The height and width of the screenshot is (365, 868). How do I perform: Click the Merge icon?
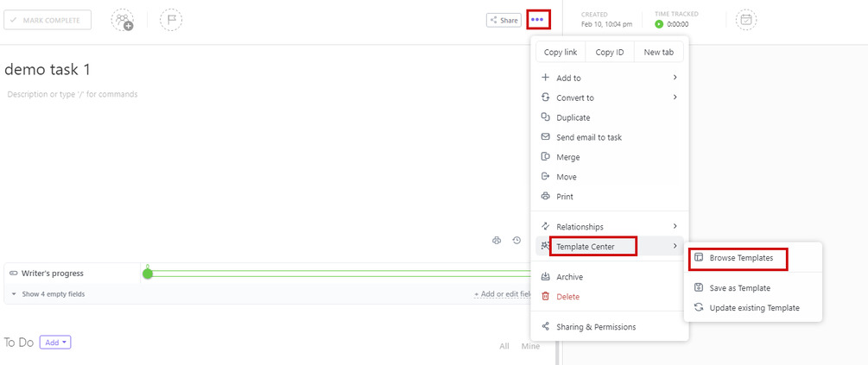tap(545, 157)
